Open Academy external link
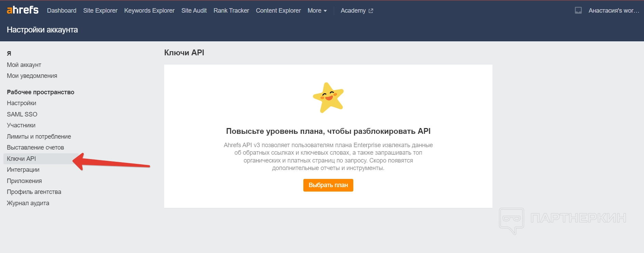 [x=357, y=11]
